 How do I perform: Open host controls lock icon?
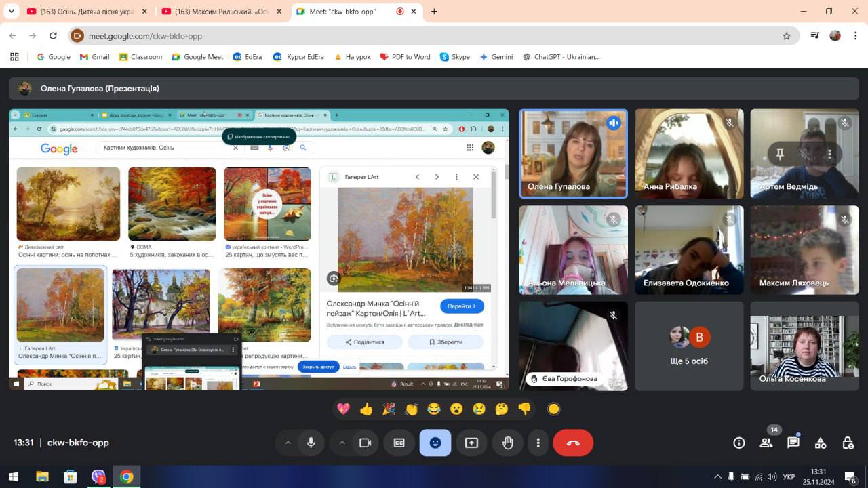(848, 443)
